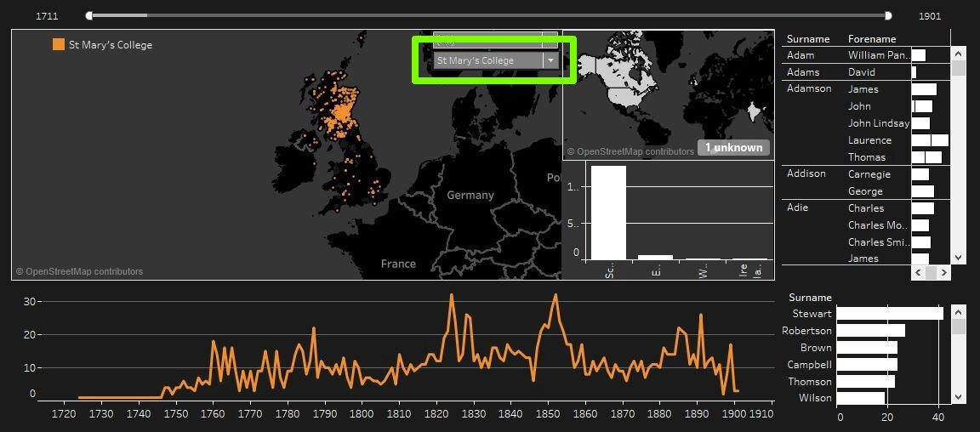
Task: Select John Lindsay forename row
Action: pos(879,123)
